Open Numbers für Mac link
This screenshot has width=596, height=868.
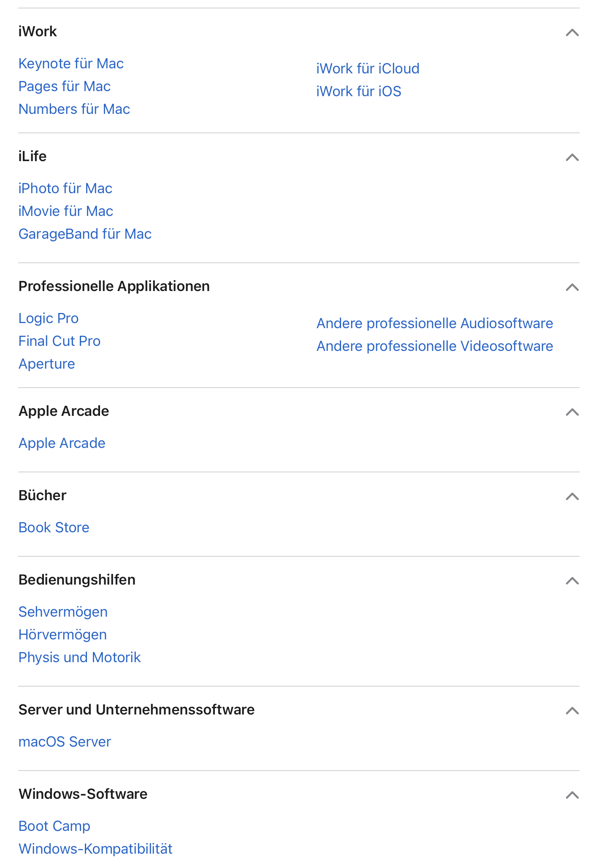pyautogui.click(x=74, y=109)
